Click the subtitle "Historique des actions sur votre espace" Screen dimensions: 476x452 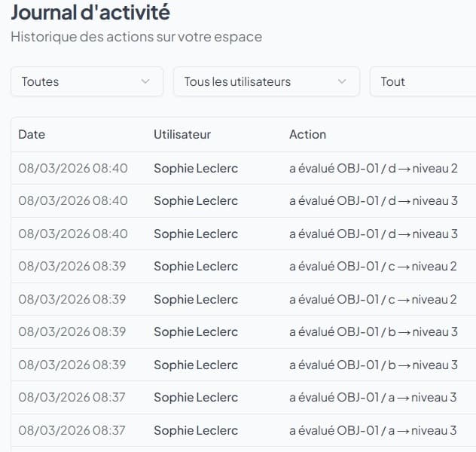tap(136, 37)
